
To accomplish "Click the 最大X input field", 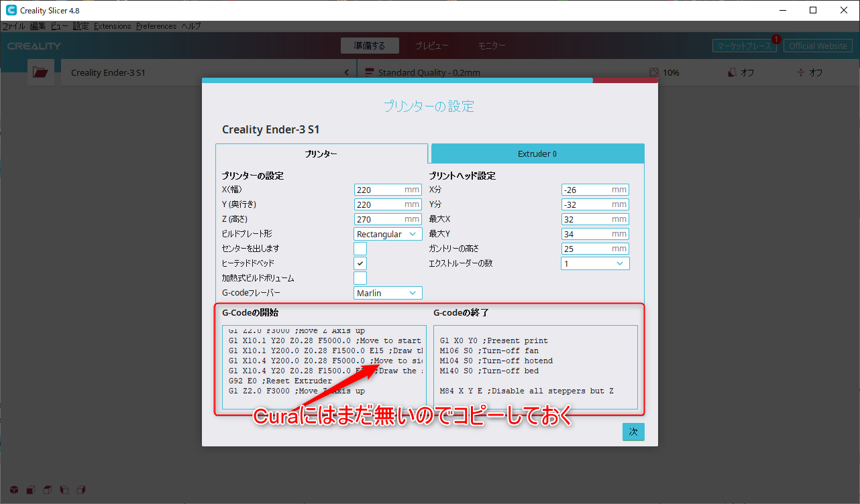I will pos(595,219).
